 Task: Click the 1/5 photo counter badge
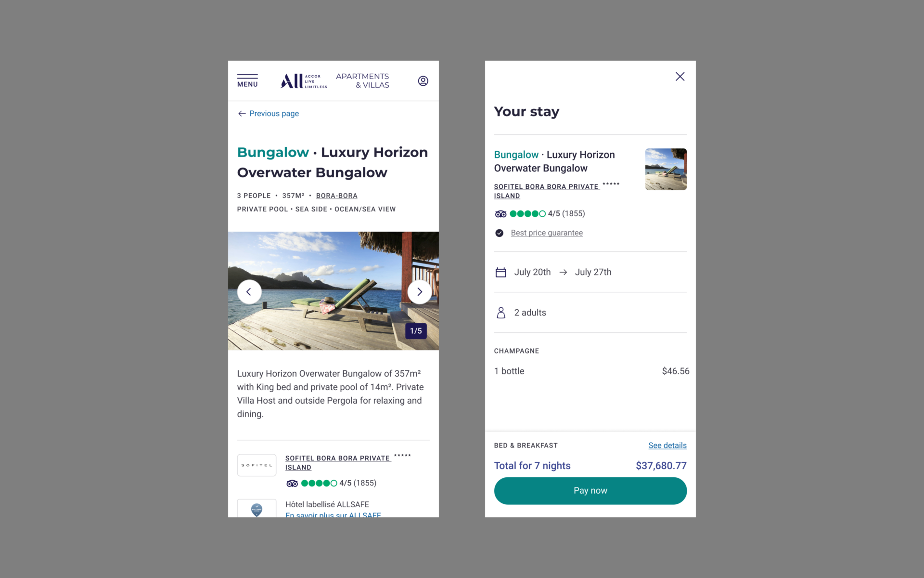(416, 331)
